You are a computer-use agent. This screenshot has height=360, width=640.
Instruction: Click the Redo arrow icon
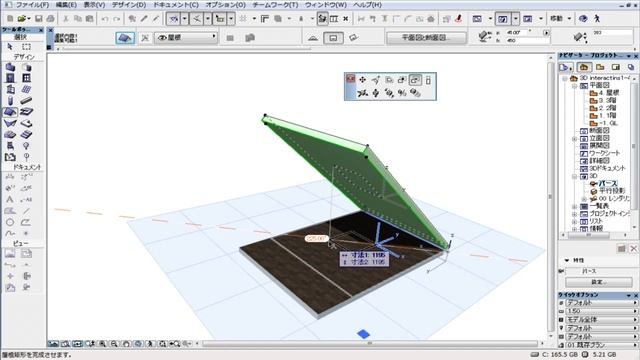click(117, 19)
